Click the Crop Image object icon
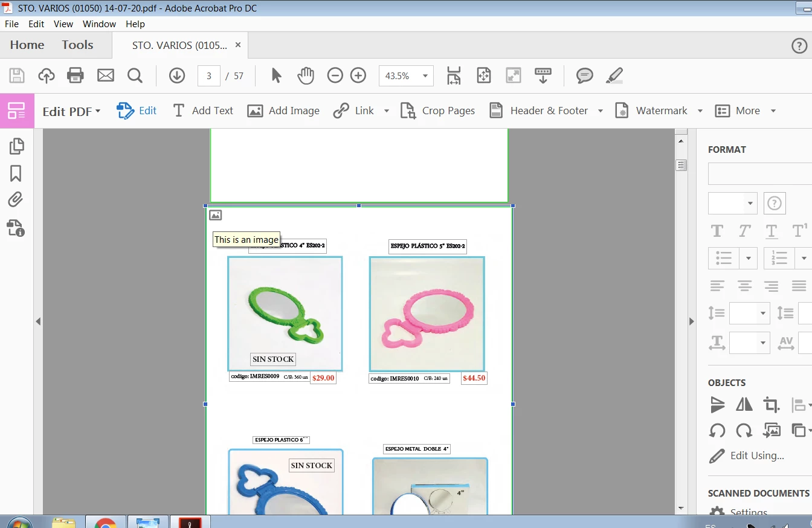The width and height of the screenshot is (812, 528). click(771, 404)
